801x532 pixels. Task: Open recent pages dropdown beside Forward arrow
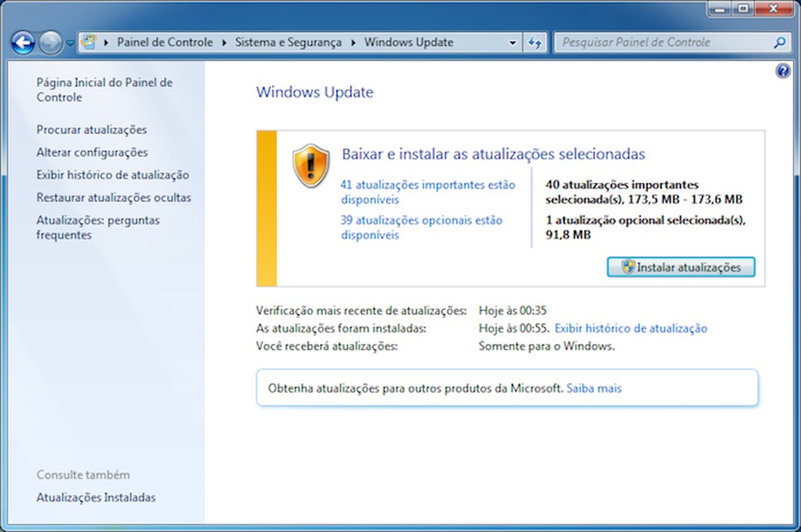pos(71,43)
